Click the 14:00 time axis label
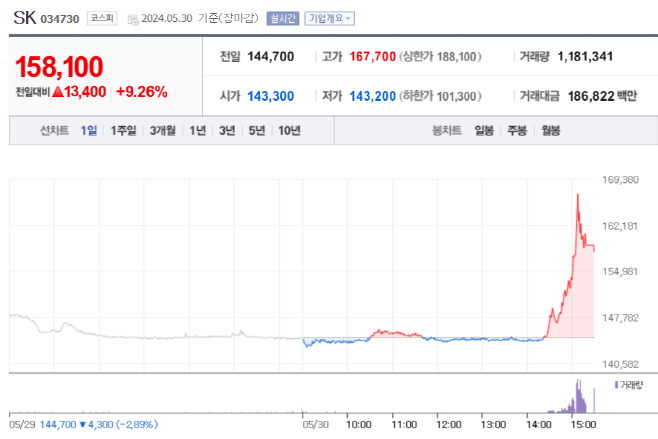The width and height of the screenshot is (658, 439). pyautogui.click(x=538, y=425)
